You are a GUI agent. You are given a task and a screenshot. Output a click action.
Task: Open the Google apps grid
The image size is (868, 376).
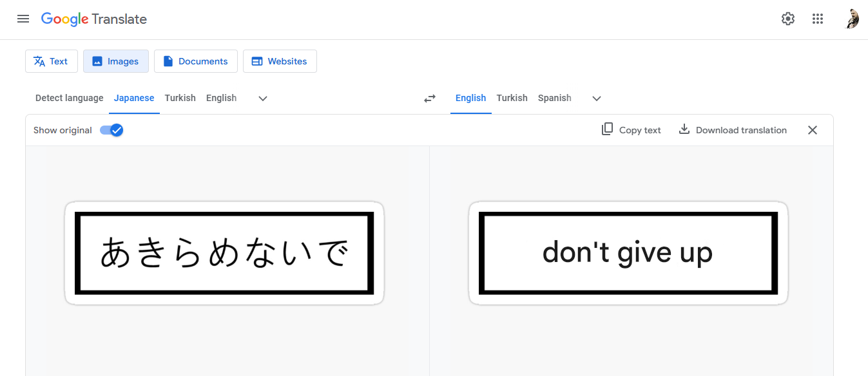click(x=818, y=19)
